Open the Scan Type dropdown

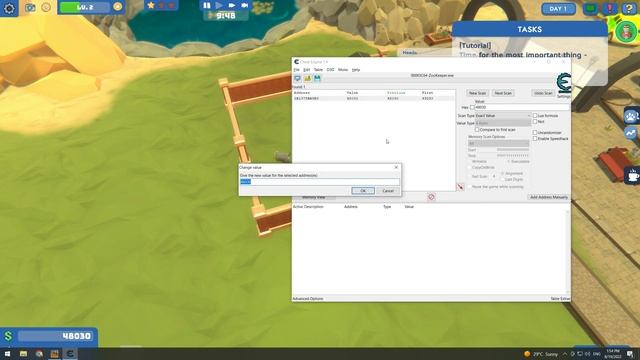pos(503,116)
